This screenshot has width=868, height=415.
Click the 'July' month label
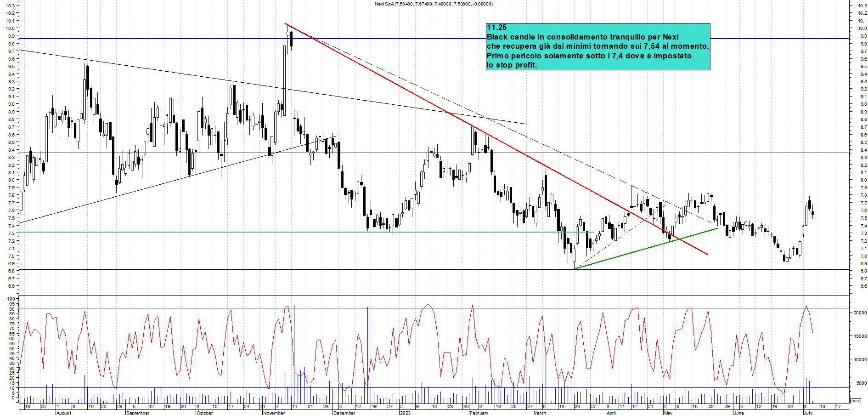coord(808,413)
